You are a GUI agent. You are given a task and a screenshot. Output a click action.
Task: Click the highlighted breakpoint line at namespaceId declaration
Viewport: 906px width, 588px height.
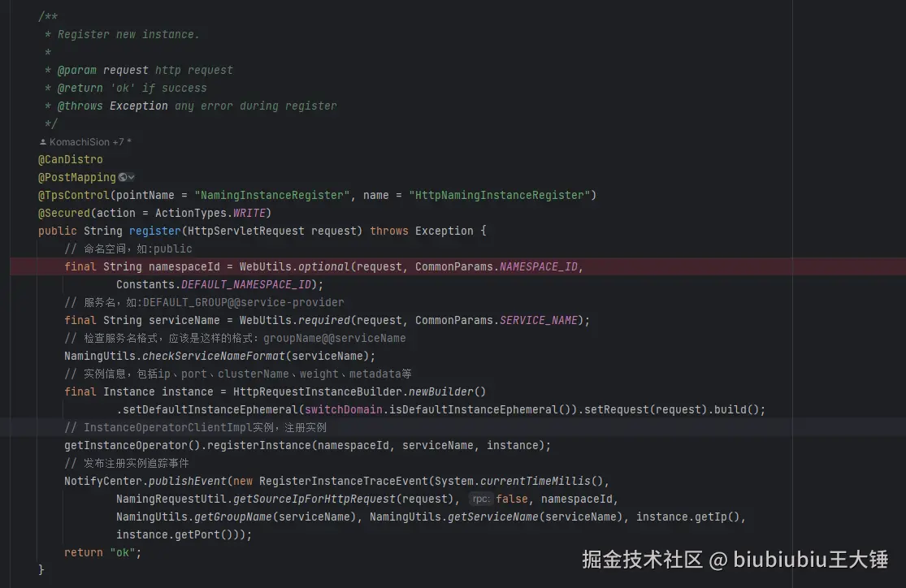click(457, 266)
